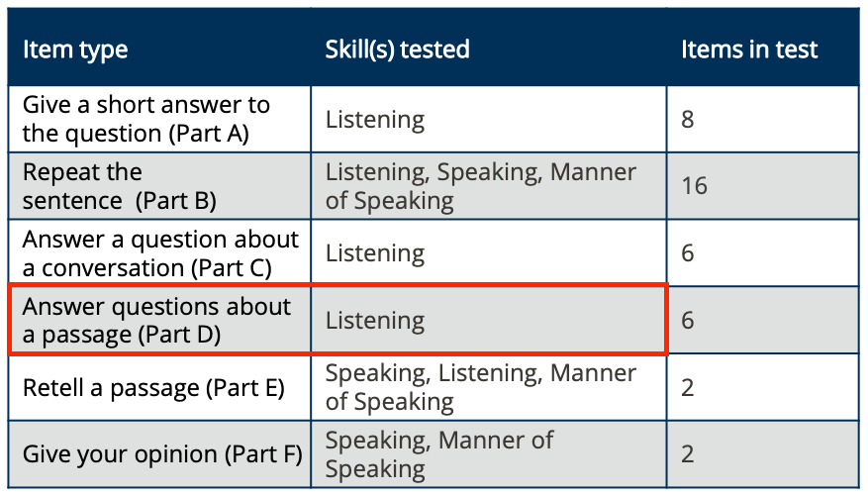Click the items count 8 cell

(x=688, y=120)
